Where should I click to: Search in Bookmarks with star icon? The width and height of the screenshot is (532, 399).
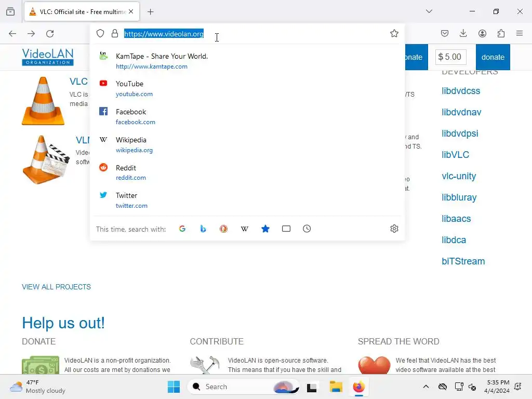click(x=265, y=229)
